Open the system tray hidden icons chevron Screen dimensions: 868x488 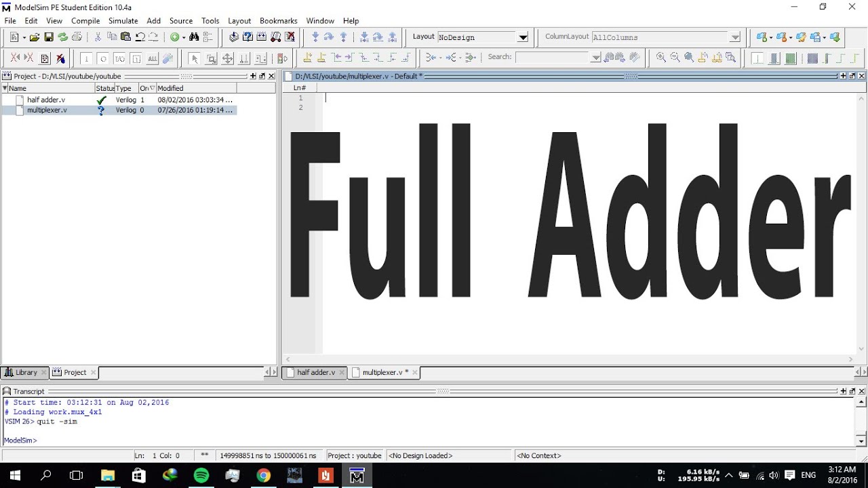[x=728, y=476]
